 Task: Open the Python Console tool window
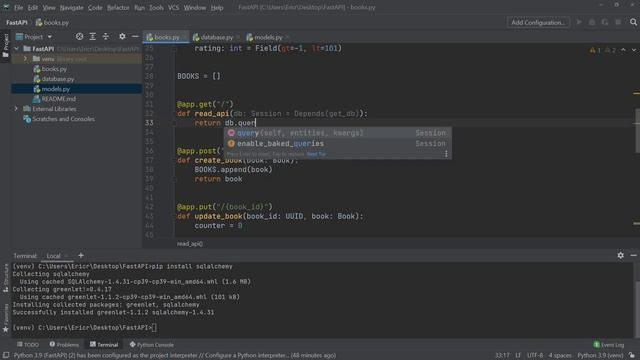pyautogui.click(x=151, y=345)
